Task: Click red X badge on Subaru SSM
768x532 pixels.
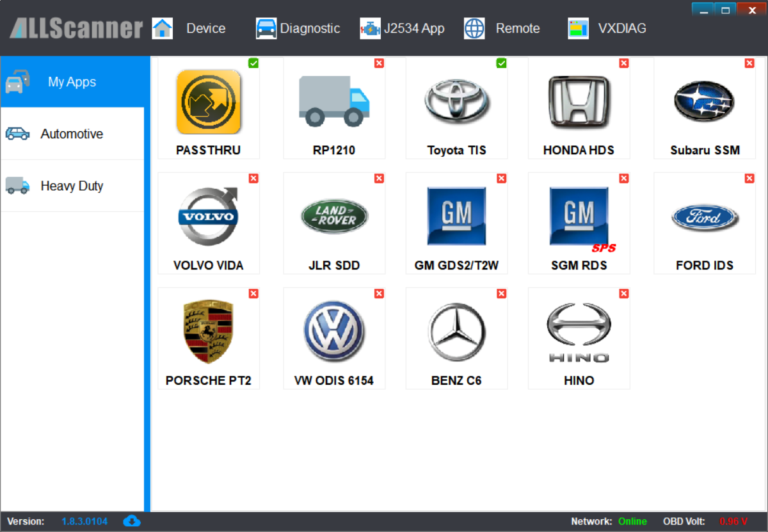Action: pos(749,63)
